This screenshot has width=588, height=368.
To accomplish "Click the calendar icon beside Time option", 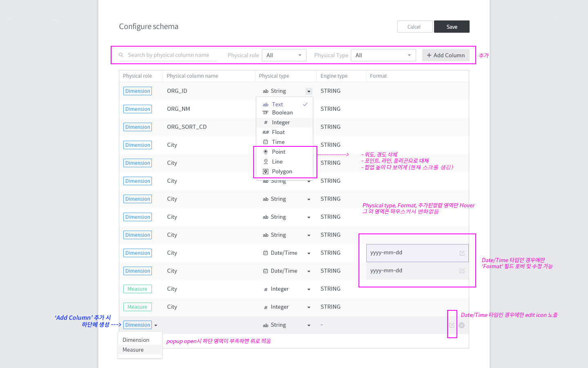I will [x=265, y=142].
